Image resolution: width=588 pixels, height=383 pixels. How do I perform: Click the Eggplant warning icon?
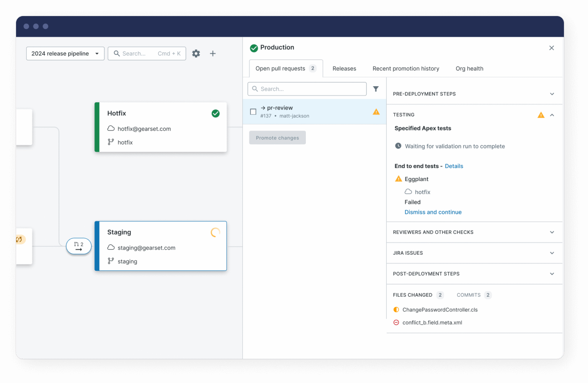click(x=399, y=179)
